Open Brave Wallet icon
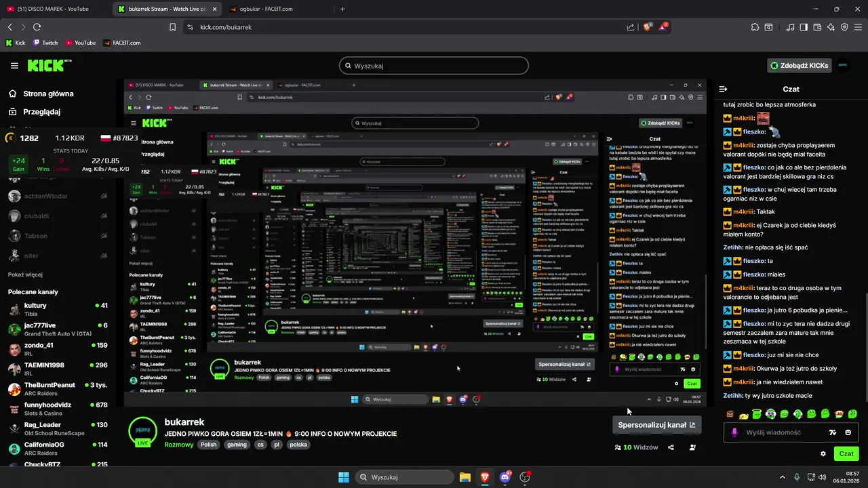This screenshot has width=868, height=488. [817, 27]
